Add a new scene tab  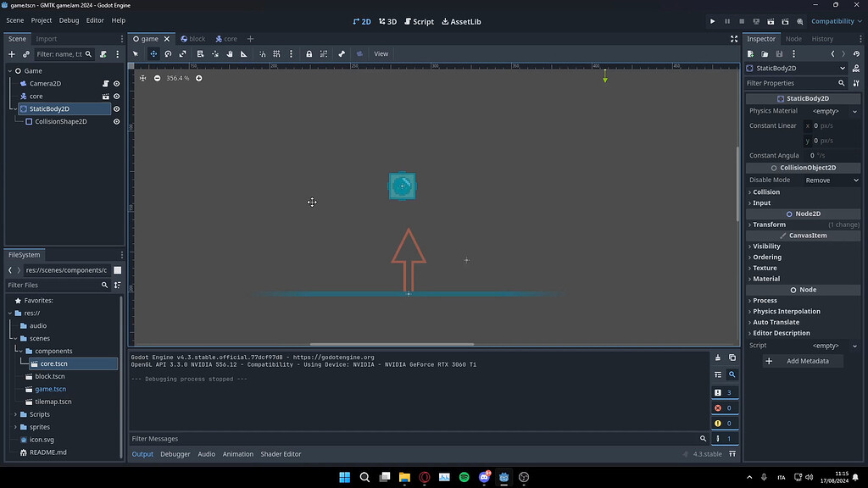pos(250,39)
